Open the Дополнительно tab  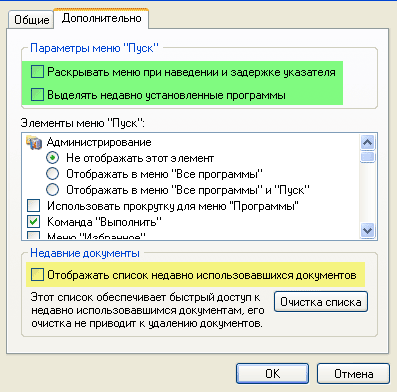[101, 18]
